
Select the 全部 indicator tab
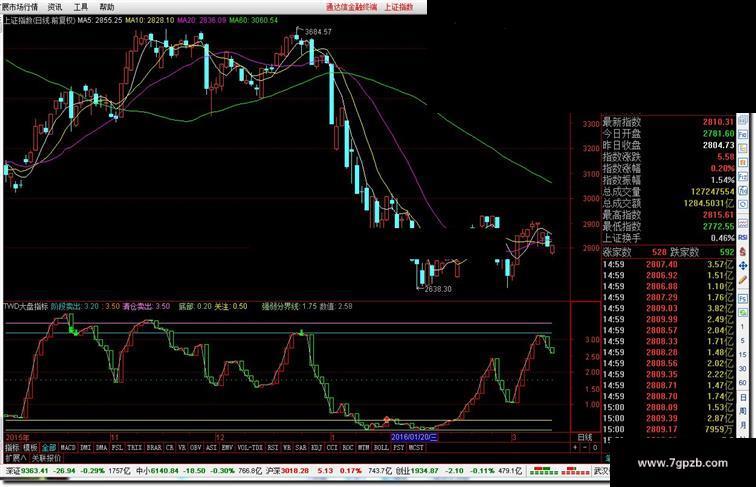pos(49,448)
